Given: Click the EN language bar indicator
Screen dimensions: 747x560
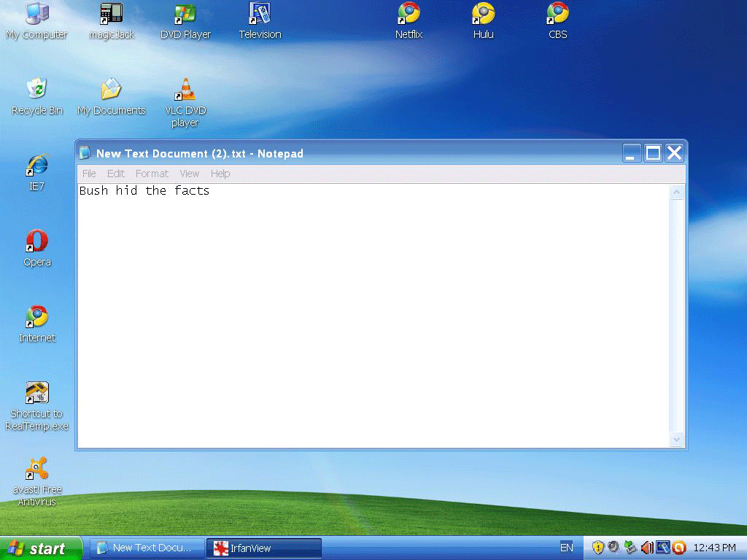Looking at the screenshot, I should pos(566,548).
